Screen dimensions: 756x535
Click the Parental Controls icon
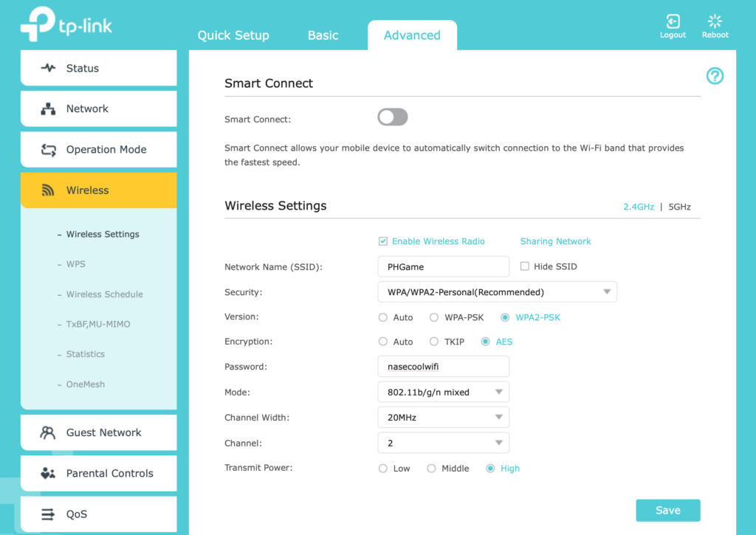coord(49,474)
